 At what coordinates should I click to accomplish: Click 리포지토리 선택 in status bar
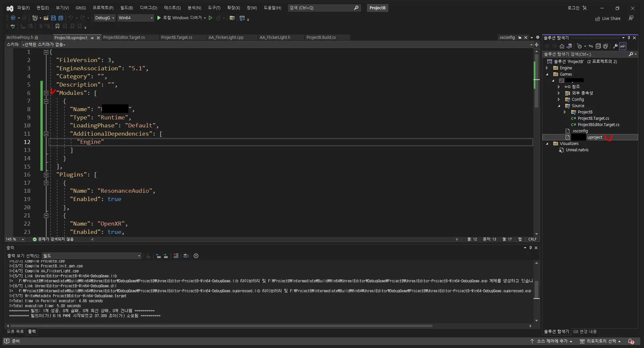pos(600,341)
